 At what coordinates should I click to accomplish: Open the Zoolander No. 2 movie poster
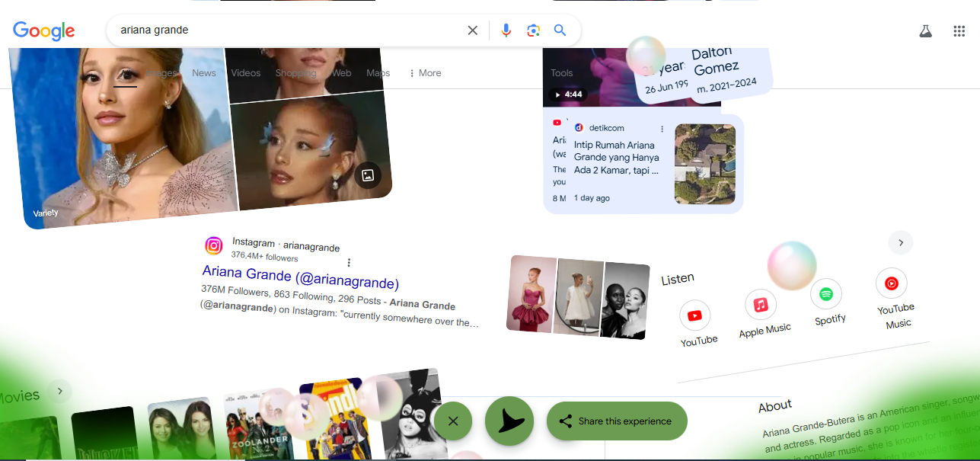(x=259, y=427)
